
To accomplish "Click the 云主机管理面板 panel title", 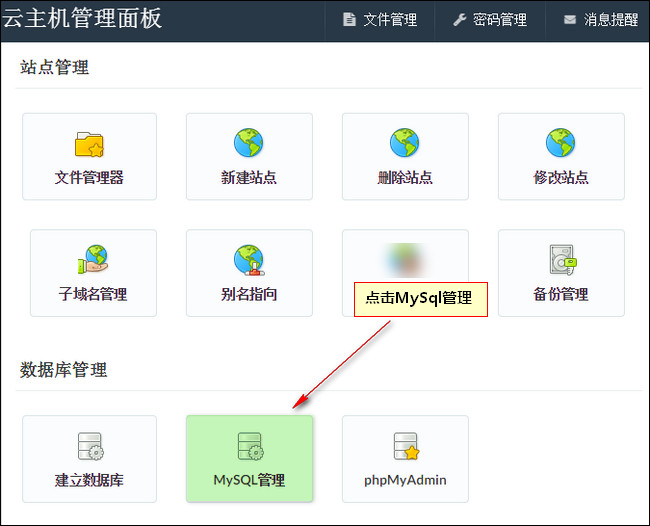I will 82,18.
